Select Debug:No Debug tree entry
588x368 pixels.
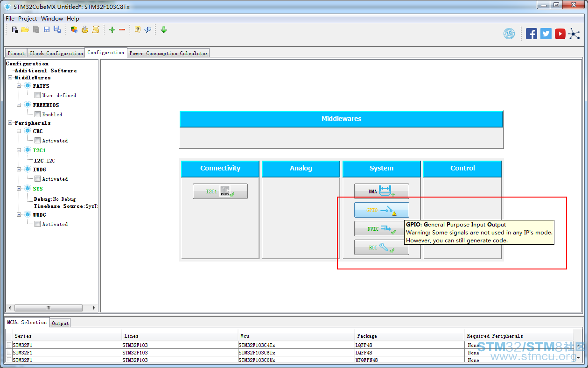[55, 199]
